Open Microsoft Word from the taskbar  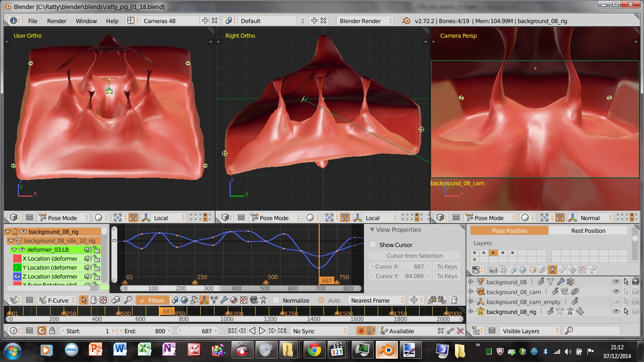[x=120, y=350]
